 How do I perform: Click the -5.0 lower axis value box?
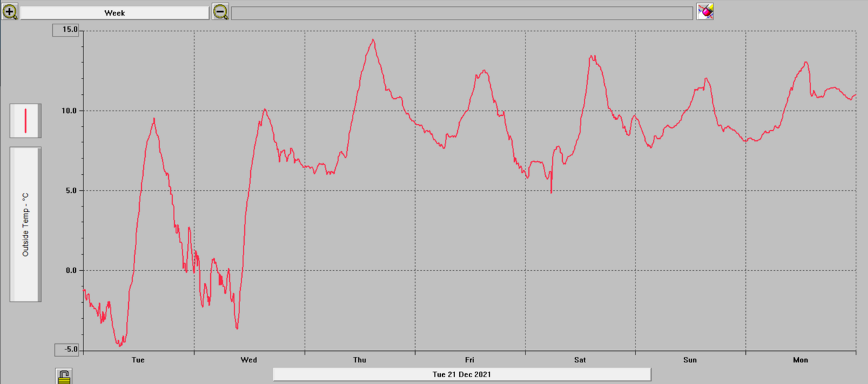point(66,349)
